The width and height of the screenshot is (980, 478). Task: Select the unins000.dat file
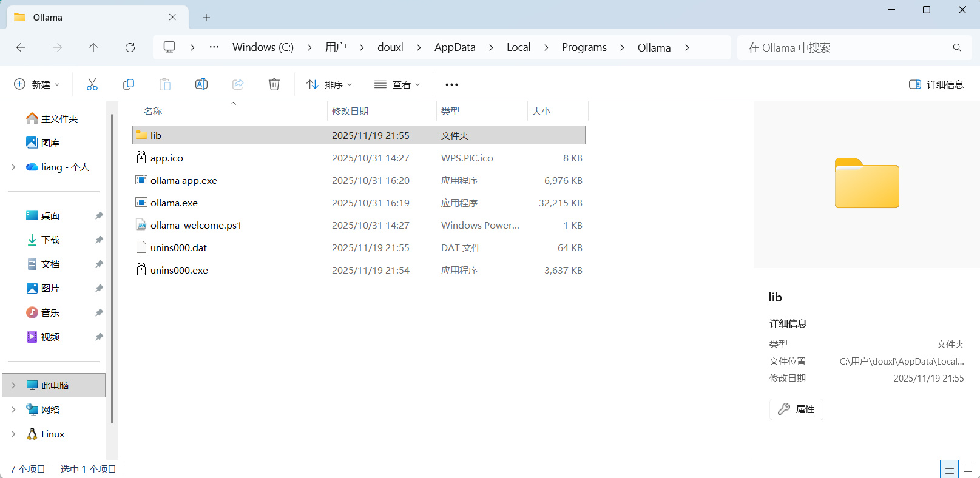359,247
